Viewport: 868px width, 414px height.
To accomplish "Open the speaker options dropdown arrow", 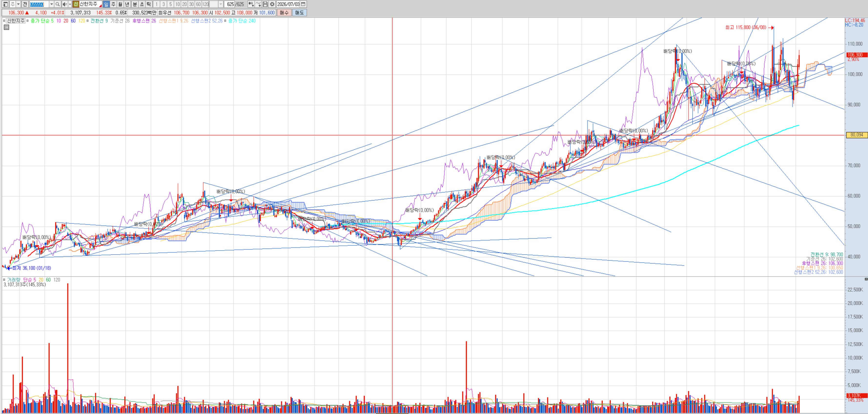I will 70,4.
